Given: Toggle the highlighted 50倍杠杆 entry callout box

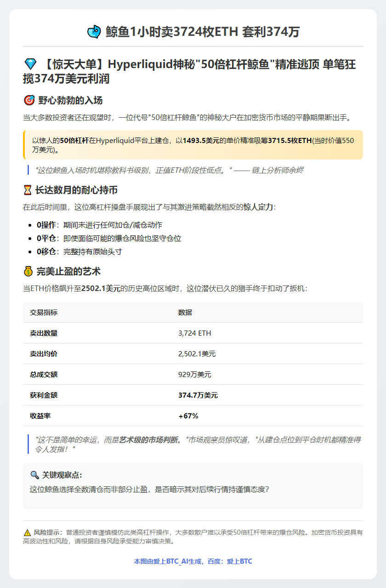Looking at the screenshot, I should pos(193,146).
